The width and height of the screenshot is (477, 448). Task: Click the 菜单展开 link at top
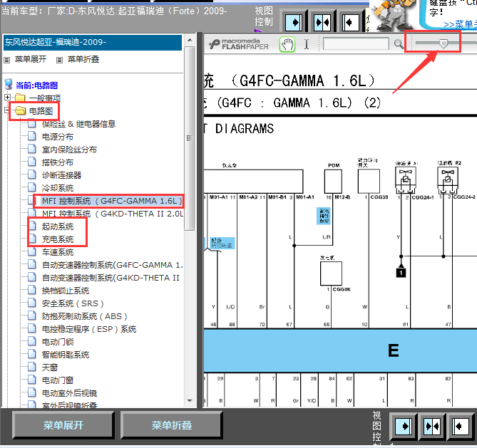tap(31, 59)
